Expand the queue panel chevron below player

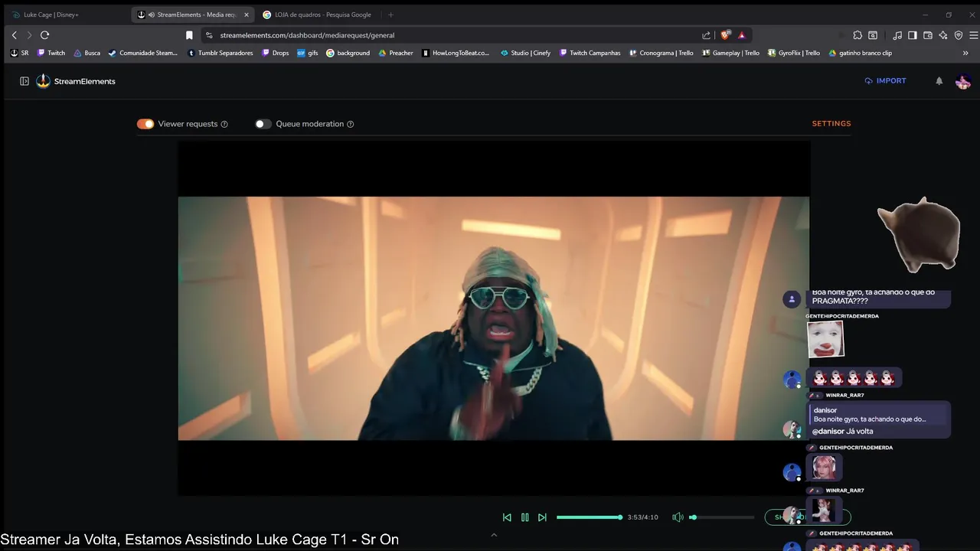point(494,535)
